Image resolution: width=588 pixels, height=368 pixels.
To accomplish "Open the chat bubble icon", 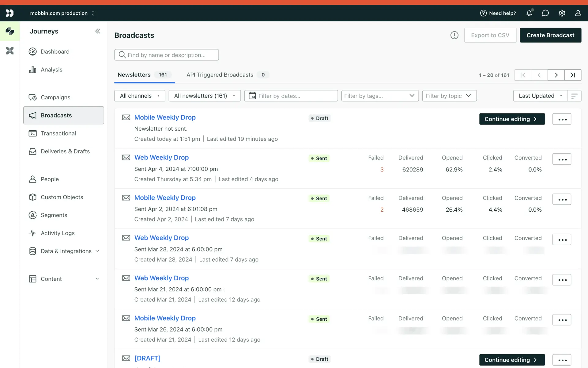I will pos(545,13).
